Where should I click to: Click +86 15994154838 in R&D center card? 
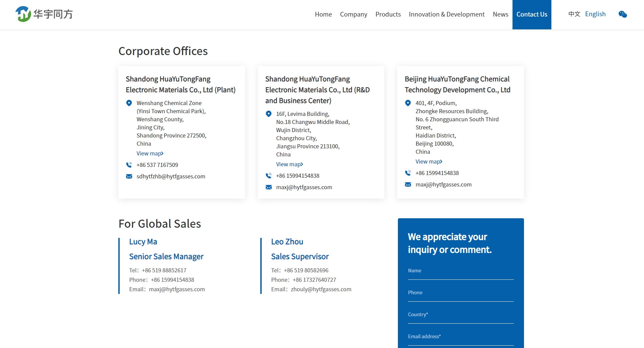[x=298, y=176]
